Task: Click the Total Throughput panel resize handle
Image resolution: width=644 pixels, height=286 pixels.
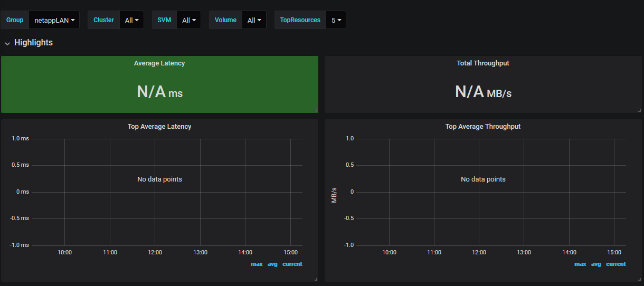Action: (x=639, y=110)
